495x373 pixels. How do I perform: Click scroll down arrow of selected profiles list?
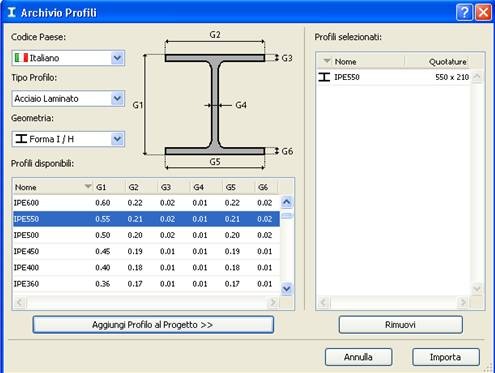[x=477, y=289]
